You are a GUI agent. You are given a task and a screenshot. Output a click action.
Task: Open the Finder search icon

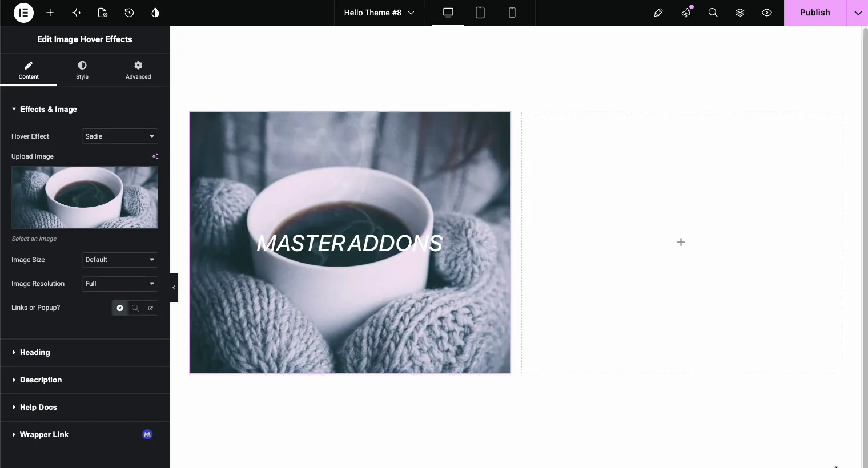pyautogui.click(x=713, y=13)
